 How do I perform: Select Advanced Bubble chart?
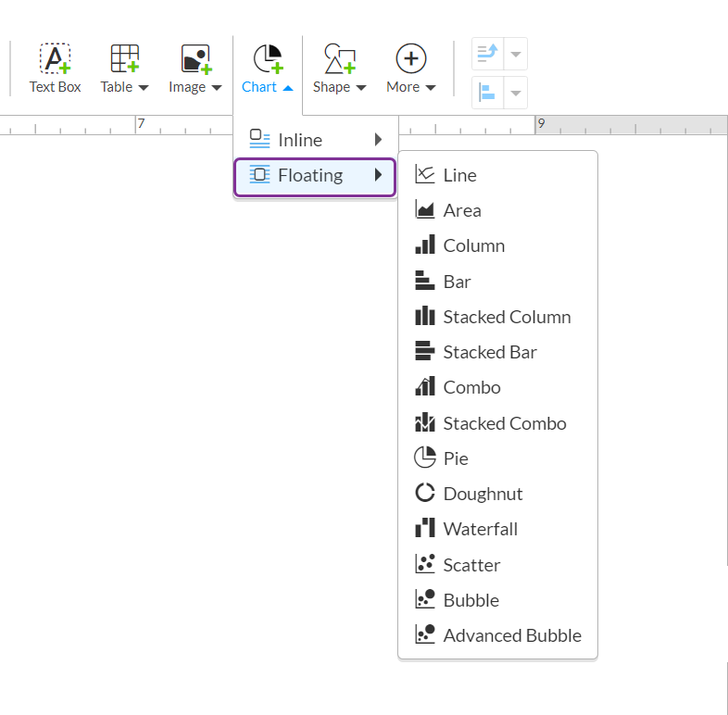click(511, 635)
